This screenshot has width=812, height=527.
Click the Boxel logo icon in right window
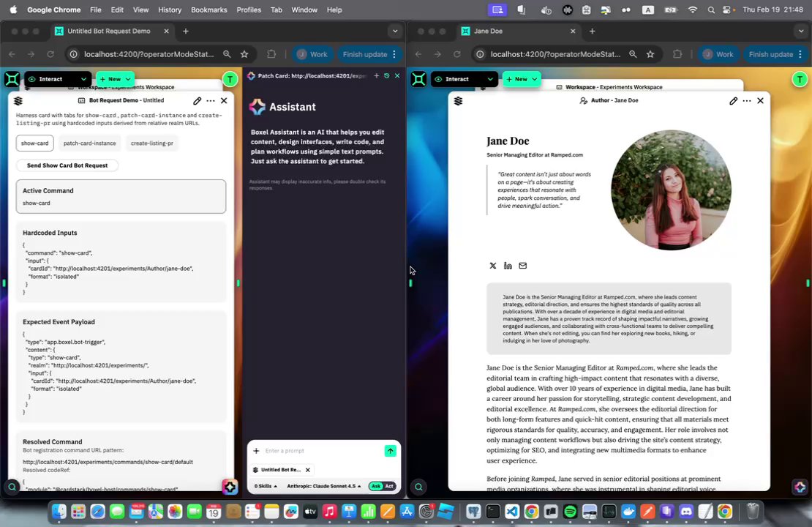click(418, 79)
